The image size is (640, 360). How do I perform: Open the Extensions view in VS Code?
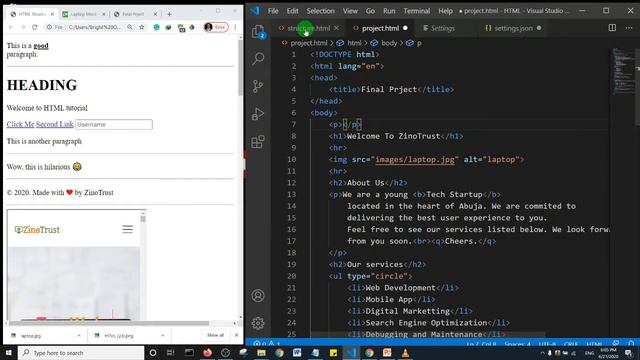258,142
